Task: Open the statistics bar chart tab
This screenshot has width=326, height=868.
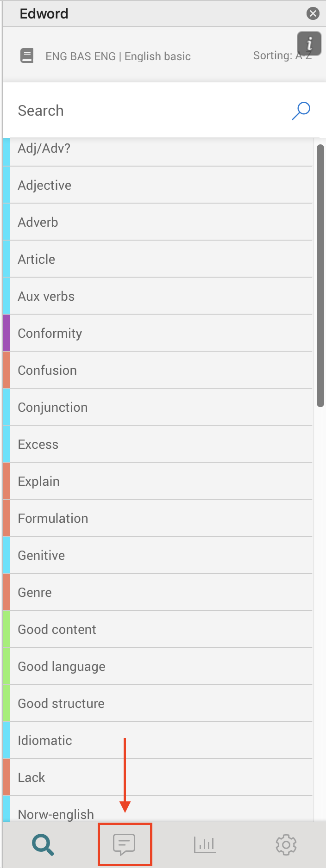Action: click(x=205, y=845)
